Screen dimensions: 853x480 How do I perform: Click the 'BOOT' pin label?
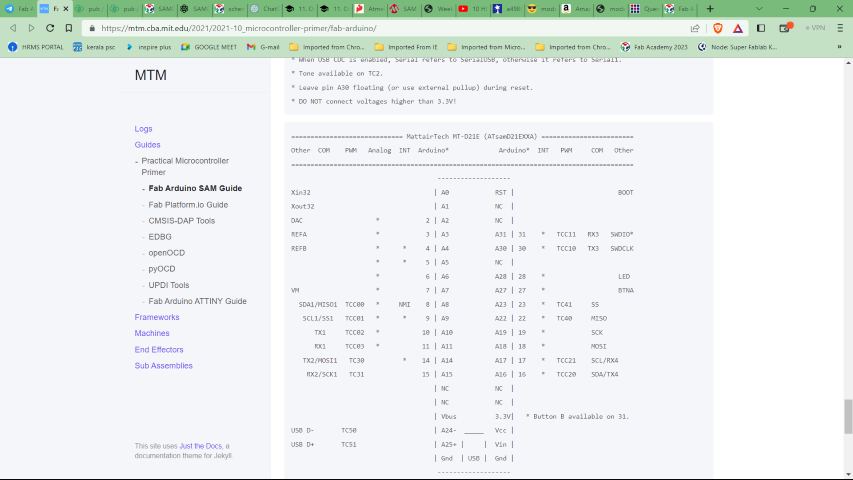click(626, 193)
